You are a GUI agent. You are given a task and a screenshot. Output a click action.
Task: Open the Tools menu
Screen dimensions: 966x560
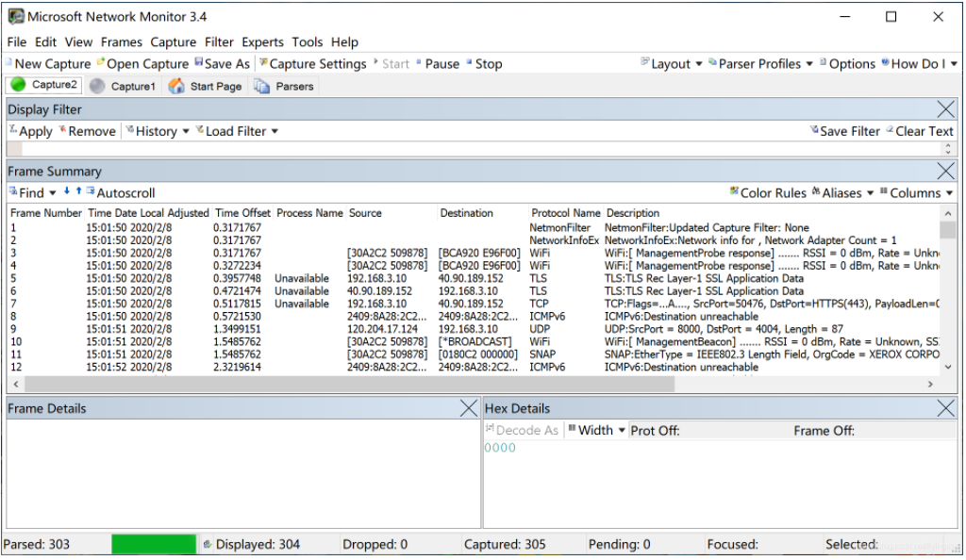pos(307,42)
